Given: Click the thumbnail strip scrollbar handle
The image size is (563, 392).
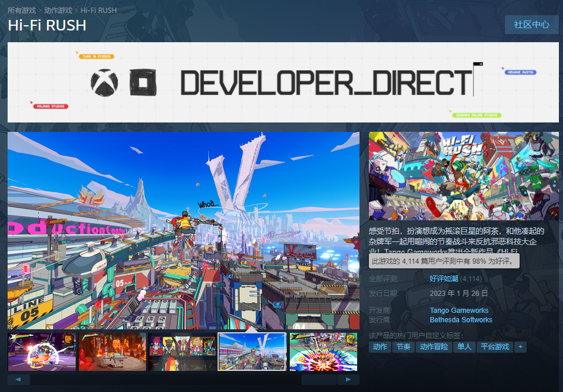Looking at the screenshot, I should point(319,380).
